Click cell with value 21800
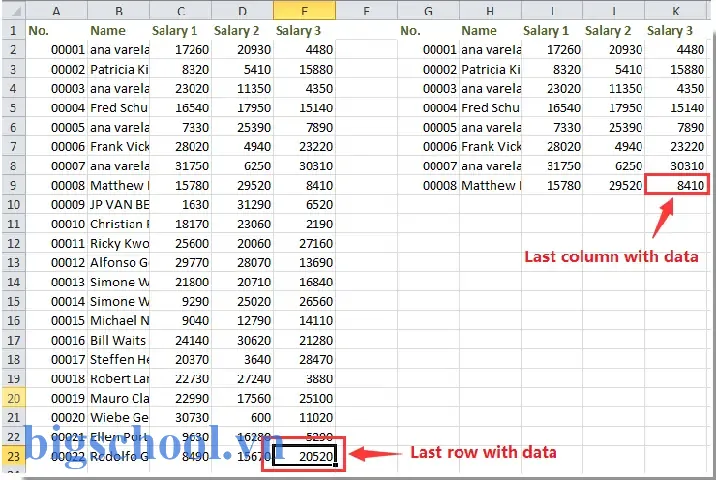 180,282
